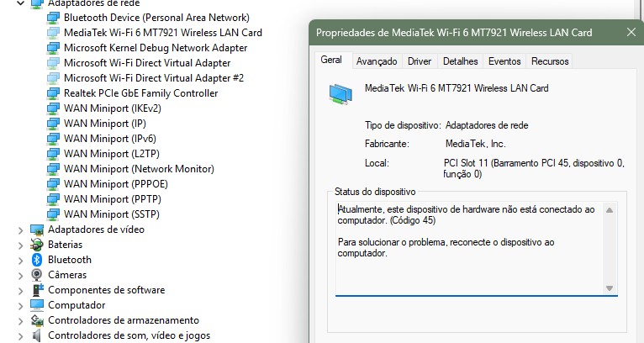Select WAN Miniport (IKEv2) label
This screenshot has height=343, width=644.
tap(113, 108)
